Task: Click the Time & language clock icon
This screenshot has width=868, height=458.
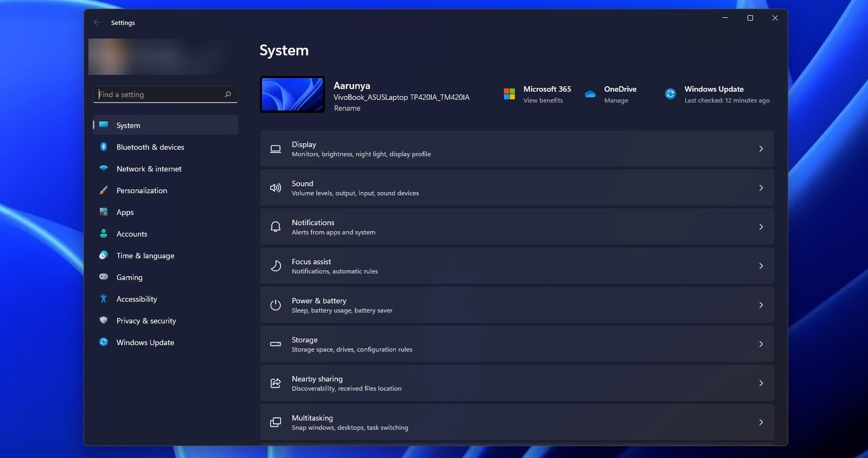Action: pos(104,255)
